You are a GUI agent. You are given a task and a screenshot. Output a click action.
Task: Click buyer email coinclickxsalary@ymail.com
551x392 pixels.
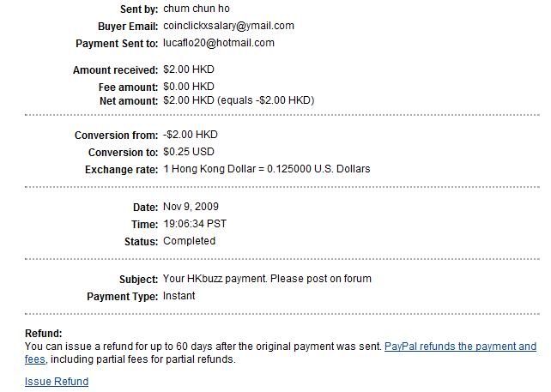pyautogui.click(x=228, y=26)
